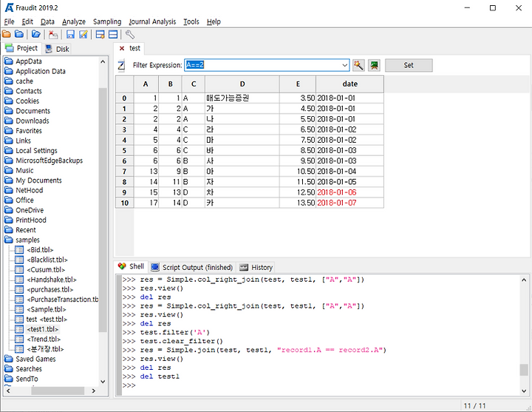Viewport: 532px width, 412px height.
Task: Click the red X remove-folder toolbar icon
Action: point(53,34)
